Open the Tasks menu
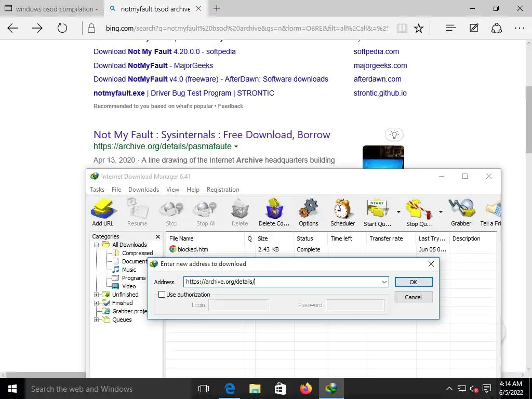This screenshot has height=399, width=532. tap(97, 190)
